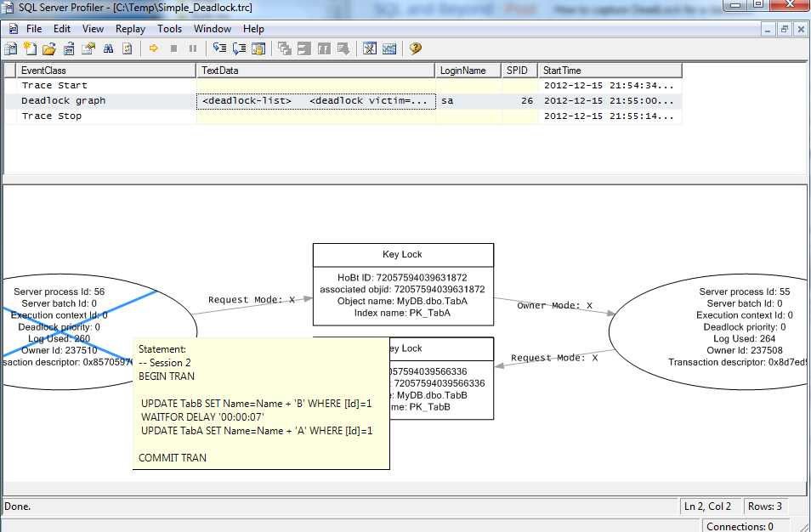Sort by the EventClass column header
This screenshot has height=532, width=811.
[106, 71]
